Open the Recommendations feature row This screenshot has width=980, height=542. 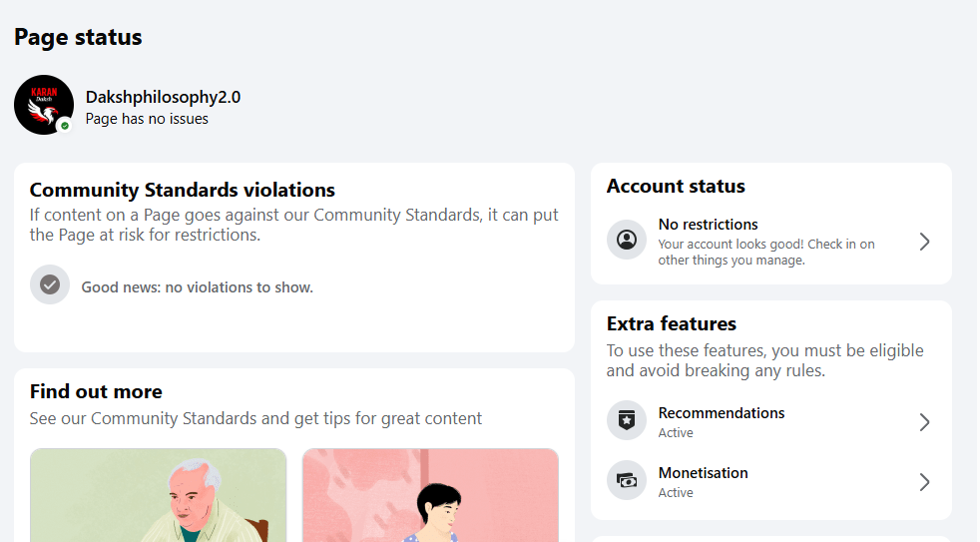pos(722,413)
